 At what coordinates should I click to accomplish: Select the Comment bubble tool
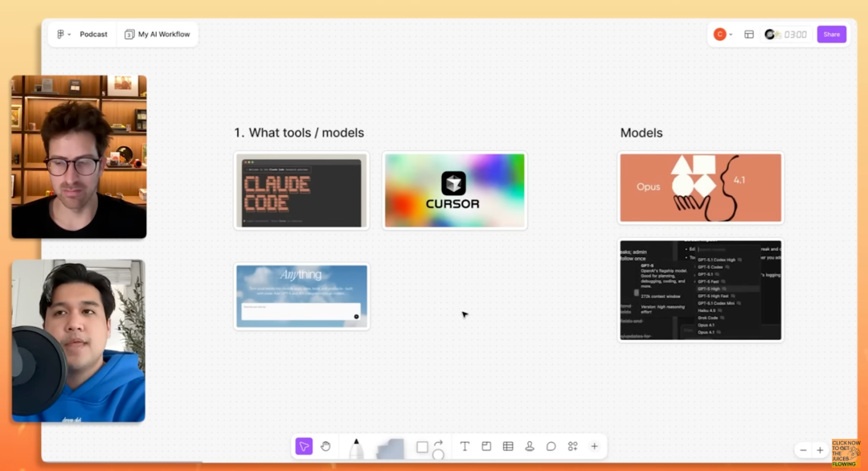point(551,446)
